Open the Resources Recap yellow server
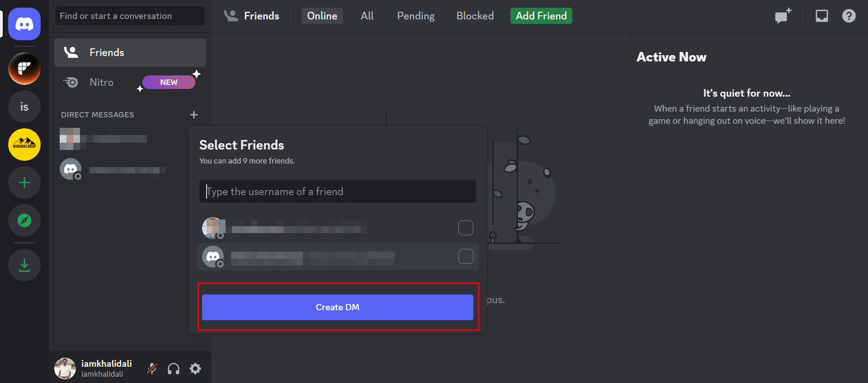Image resolution: width=868 pixels, height=383 pixels. point(24,145)
